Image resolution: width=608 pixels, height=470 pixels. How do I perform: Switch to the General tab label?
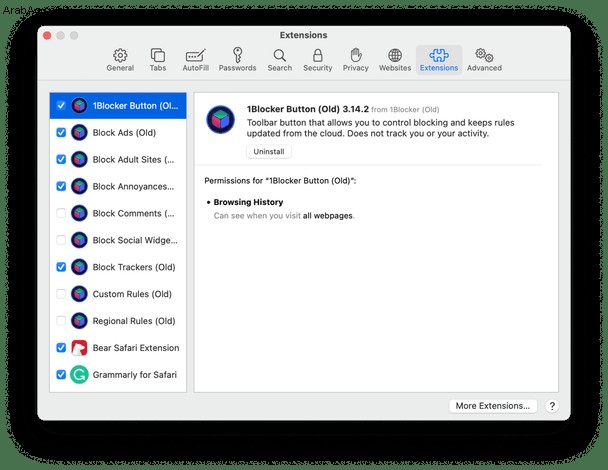(120, 68)
